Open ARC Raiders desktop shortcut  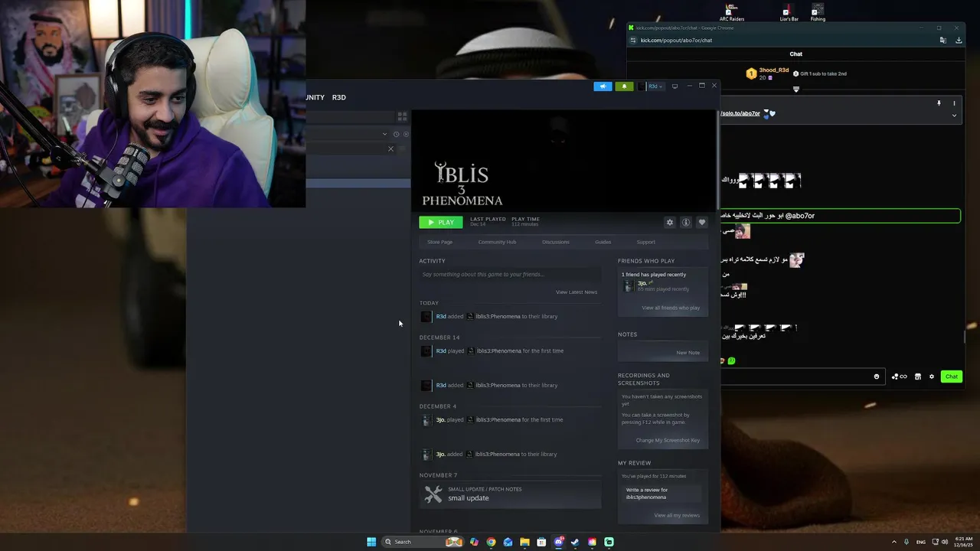pos(732,12)
